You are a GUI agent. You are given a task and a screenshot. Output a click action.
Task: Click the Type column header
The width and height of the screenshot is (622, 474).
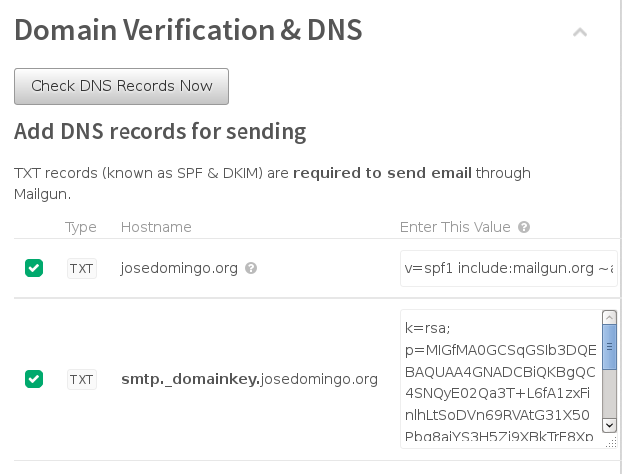[x=81, y=227]
